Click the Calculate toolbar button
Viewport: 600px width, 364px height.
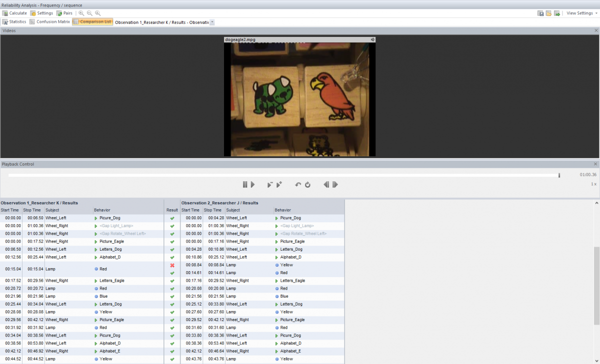[14, 13]
